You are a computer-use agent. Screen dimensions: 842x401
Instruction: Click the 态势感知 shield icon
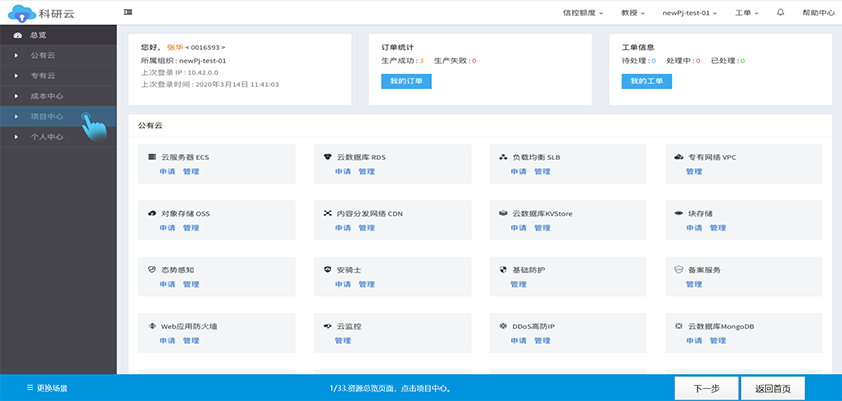pos(152,270)
